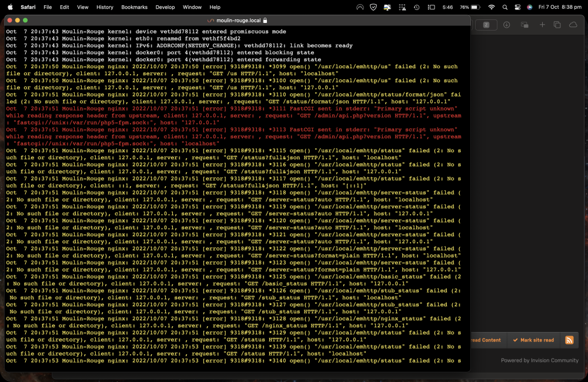588x382 pixels.
Task: Click the 'eth0: renamed from vethf5f4bd2' line
Action: pos(123,39)
